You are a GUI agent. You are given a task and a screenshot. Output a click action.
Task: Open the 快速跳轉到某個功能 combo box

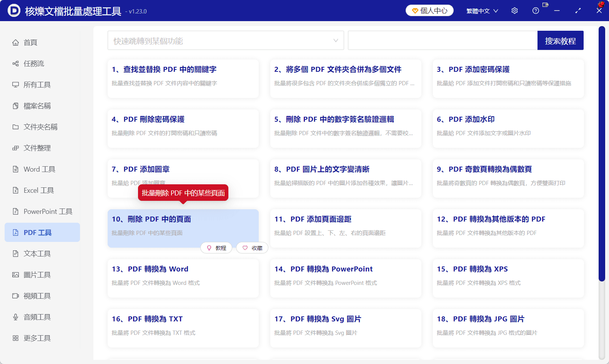coord(226,40)
